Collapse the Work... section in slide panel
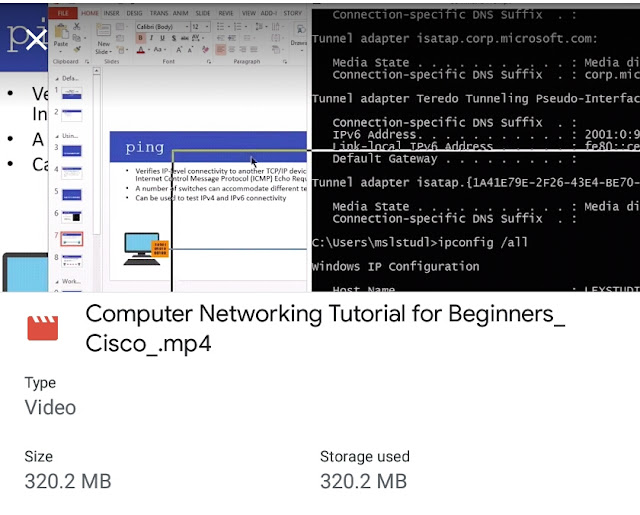The width and height of the screenshot is (640, 515). coord(57,282)
